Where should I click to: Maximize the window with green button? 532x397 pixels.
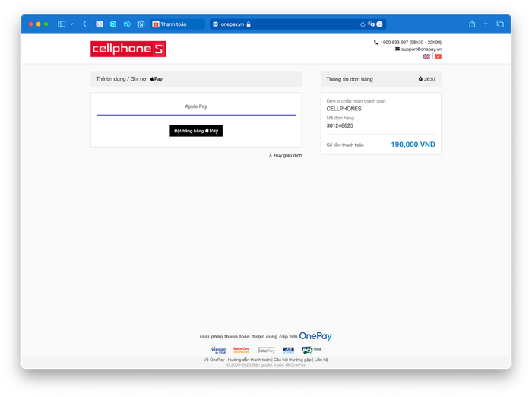pyautogui.click(x=46, y=24)
